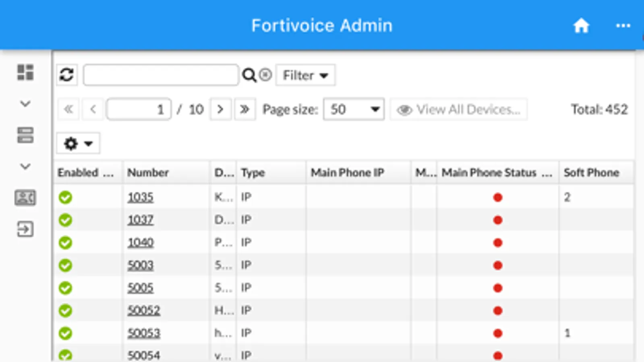Go to the previous page
The width and height of the screenshot is (644, 362).
(93, 109)
